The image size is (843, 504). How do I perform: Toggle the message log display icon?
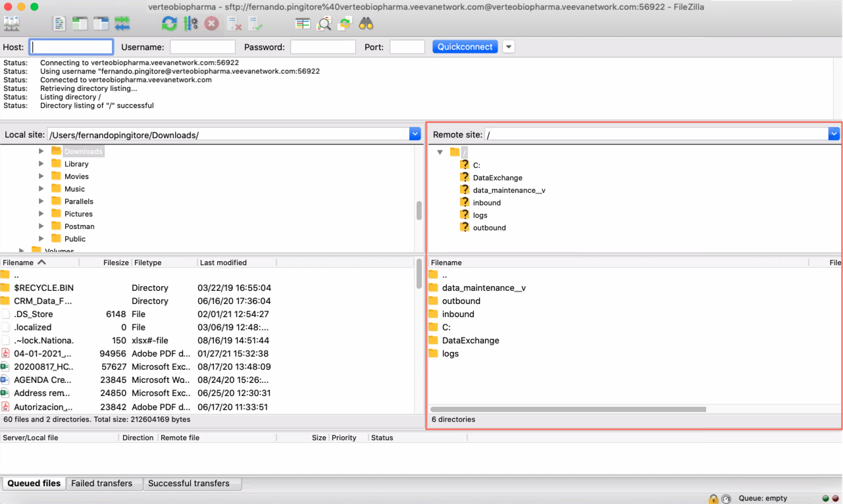coord(60,24)
